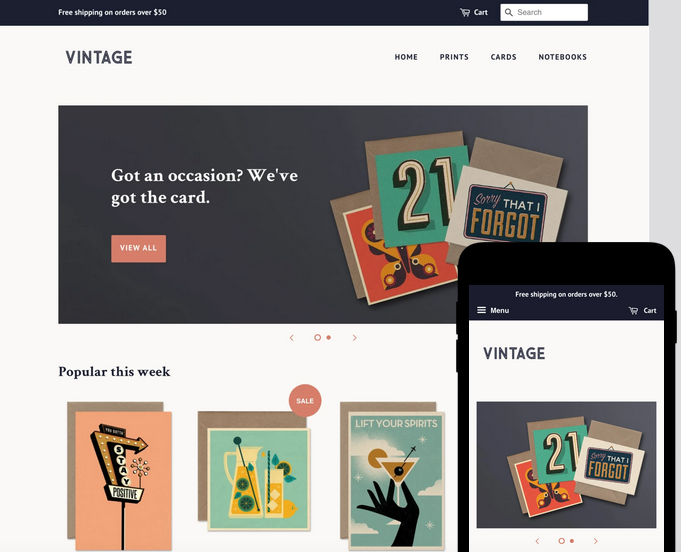Image resolution: width=681 pixels, height=552 pixels.
Task: Open the CARDS navigation item
Action: click(x=503, y=57)
